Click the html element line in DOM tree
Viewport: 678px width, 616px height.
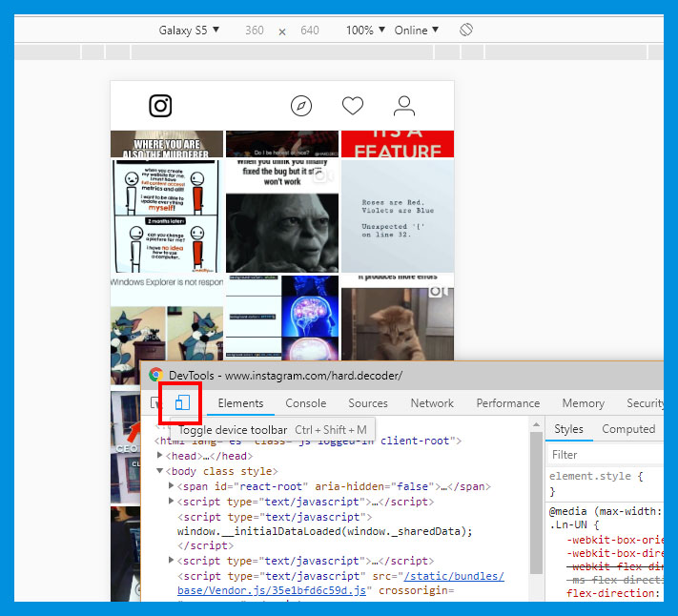(308, 441)
